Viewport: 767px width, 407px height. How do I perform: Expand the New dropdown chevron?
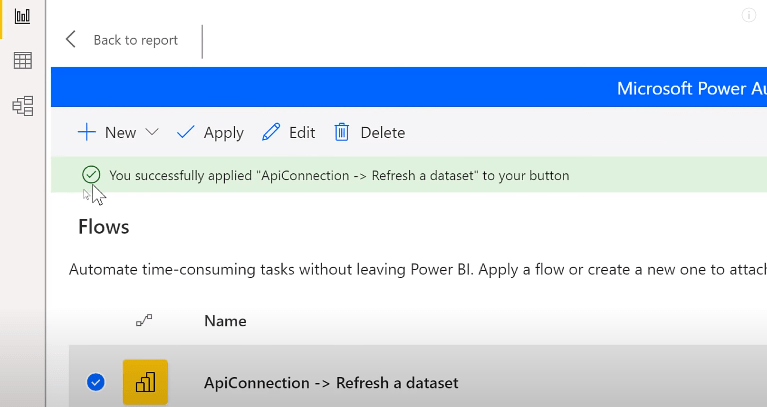(x=152, y=132)
